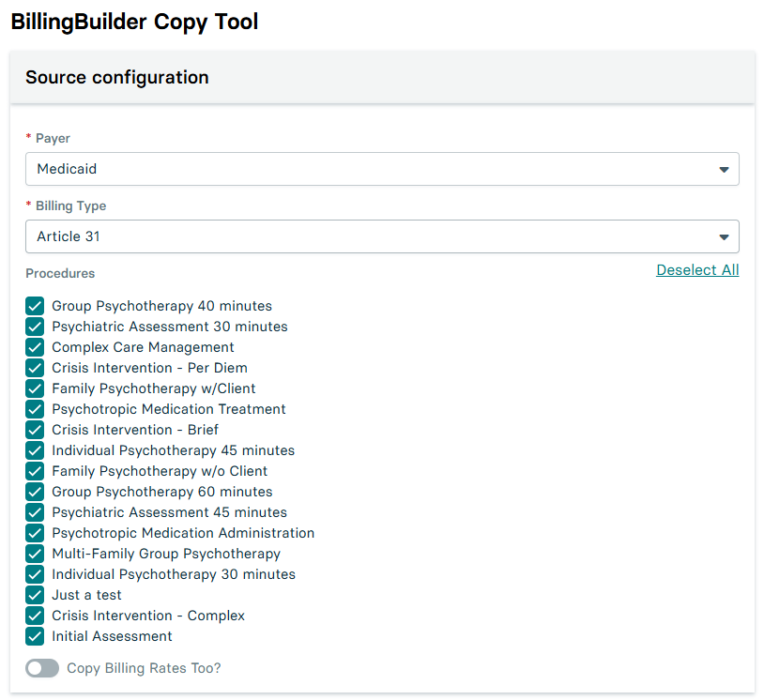Uncheck Group Psychotherapy 60 minutes checkbox
The height and width of the screenshot is (700, 764).
coord(35,492)
